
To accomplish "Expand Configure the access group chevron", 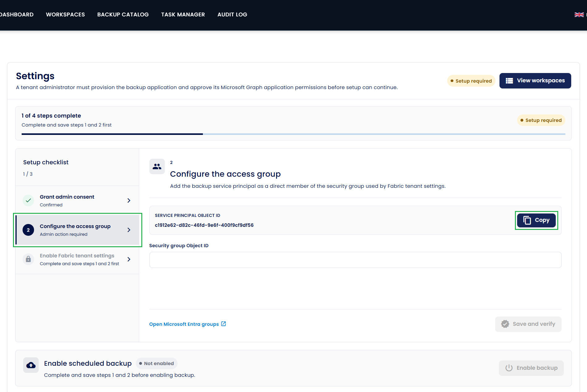I will [x=129, y=230].
